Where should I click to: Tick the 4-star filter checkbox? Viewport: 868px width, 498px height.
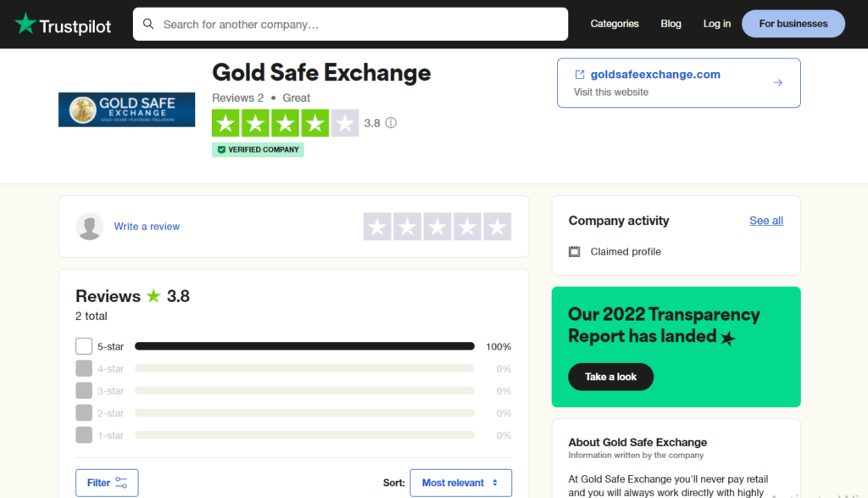[84, 368]
